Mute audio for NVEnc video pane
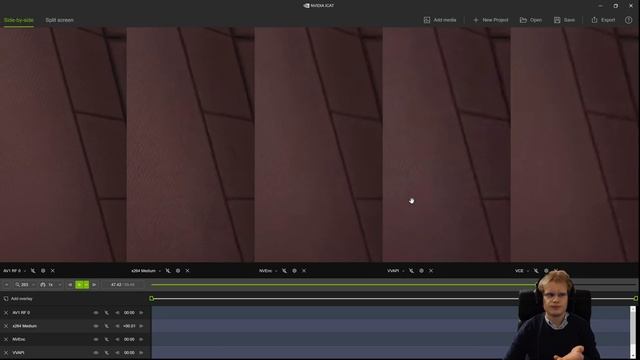The width and height of the screenshot is (640, 360). click(x=284, y=271)
